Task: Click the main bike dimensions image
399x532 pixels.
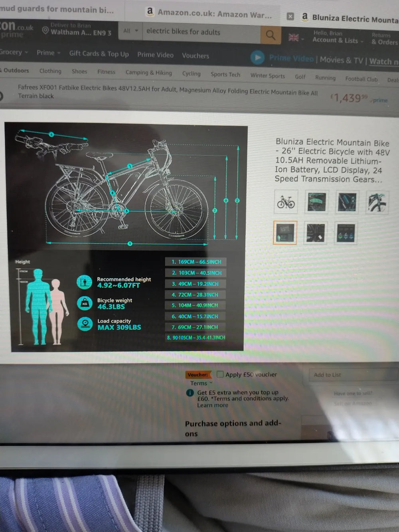Action: point(126,237)
